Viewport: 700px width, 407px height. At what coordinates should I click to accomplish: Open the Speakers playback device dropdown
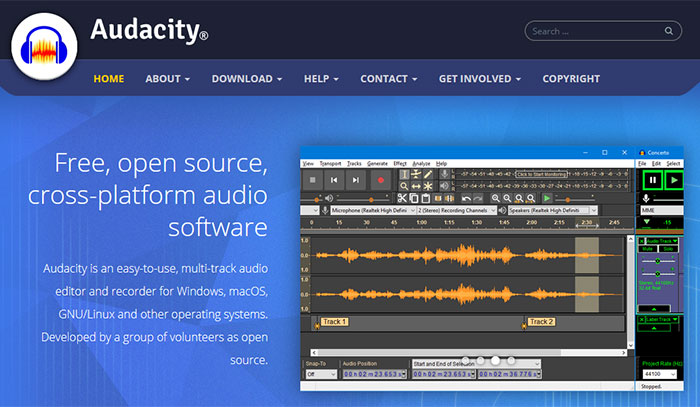[x=553, y=210]
